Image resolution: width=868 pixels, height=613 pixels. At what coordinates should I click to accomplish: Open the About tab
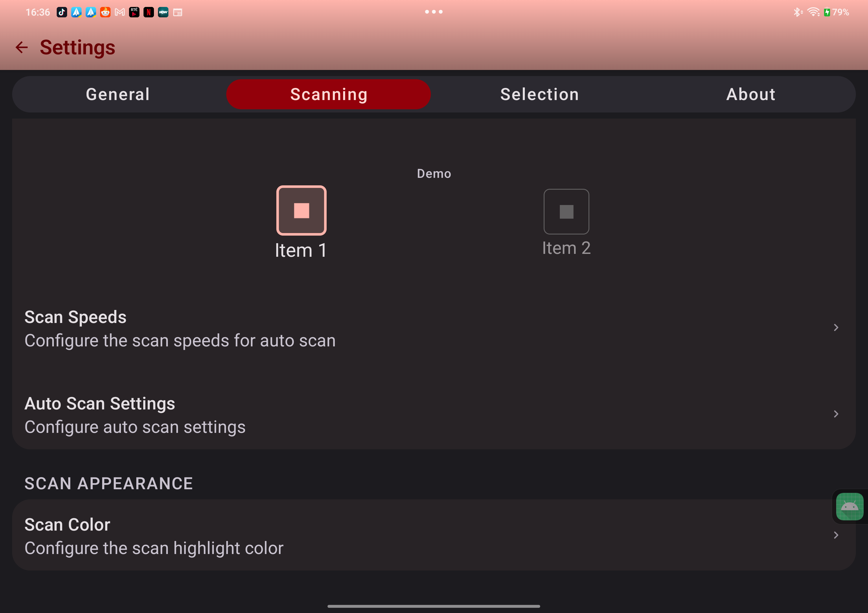pyautogui.click(x=751, y=94)
